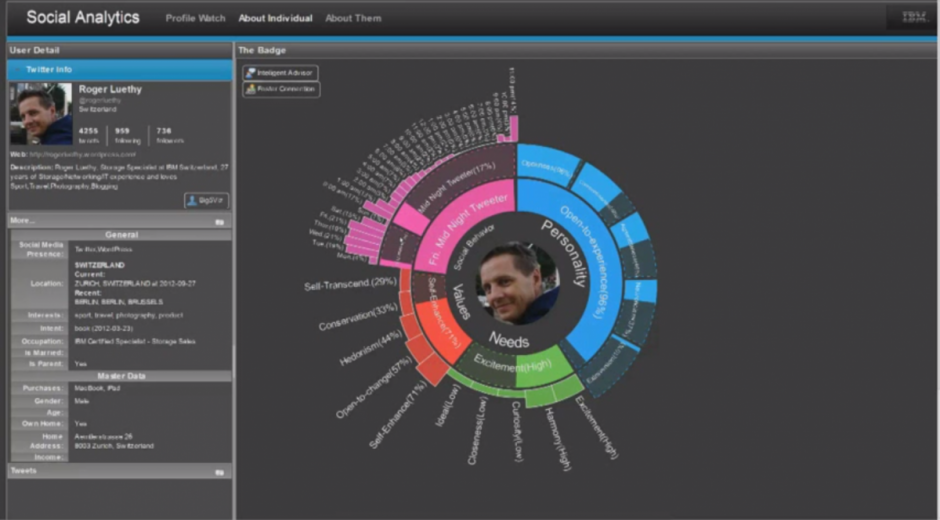This screenshot has height=520, width=940.
Task: Click the Intelligent Advisor icon
Action: (251, 73)
